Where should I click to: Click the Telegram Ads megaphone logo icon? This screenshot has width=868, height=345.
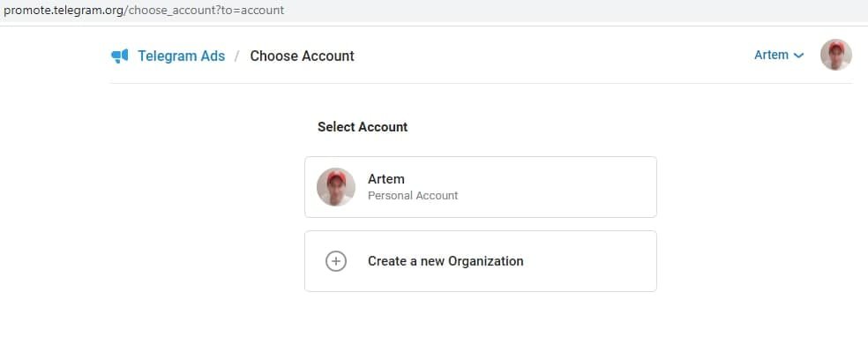120,56
